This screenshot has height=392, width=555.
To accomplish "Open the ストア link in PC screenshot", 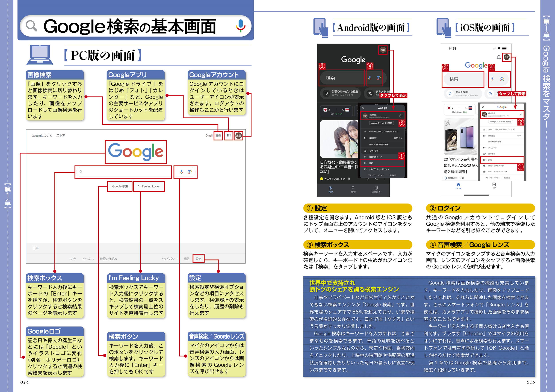I will click(x=61, y=135).
